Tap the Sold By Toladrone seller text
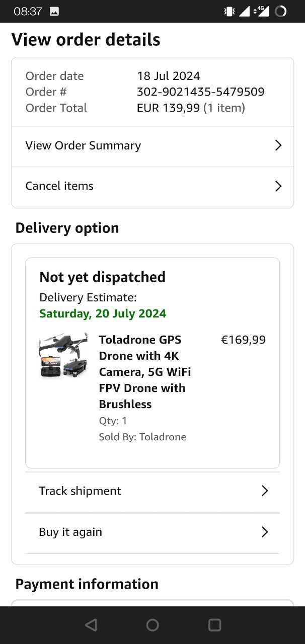The width and height of the screenshot is (305, 644). coord(142,437)
